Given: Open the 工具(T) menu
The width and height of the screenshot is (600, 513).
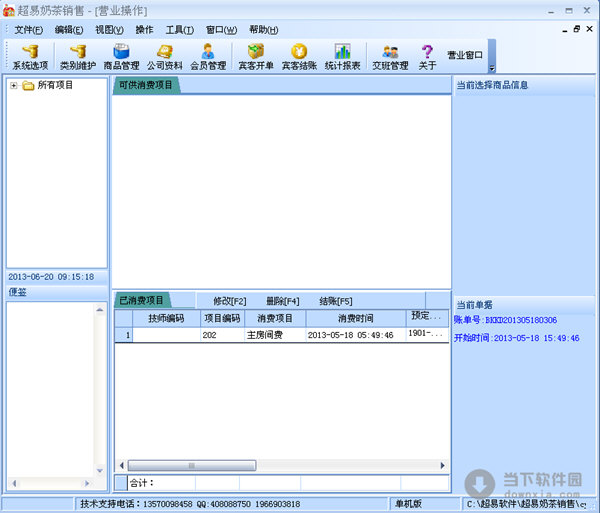Looking at the screenshot, I should coord(180,30).
